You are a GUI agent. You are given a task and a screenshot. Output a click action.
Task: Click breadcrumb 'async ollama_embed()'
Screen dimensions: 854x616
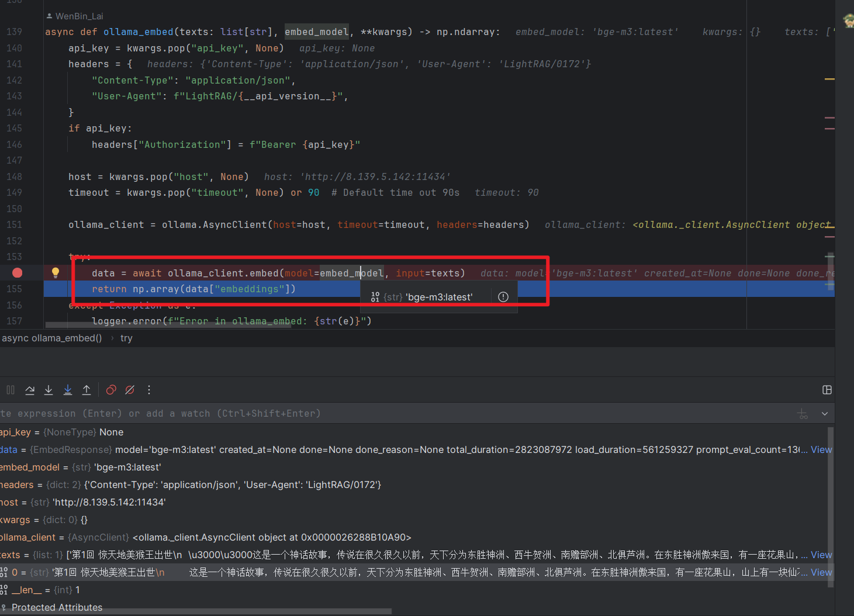51,338
